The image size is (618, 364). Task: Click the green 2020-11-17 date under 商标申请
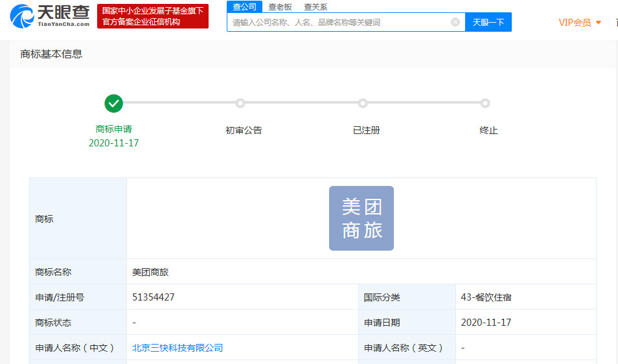pos(113,143)
